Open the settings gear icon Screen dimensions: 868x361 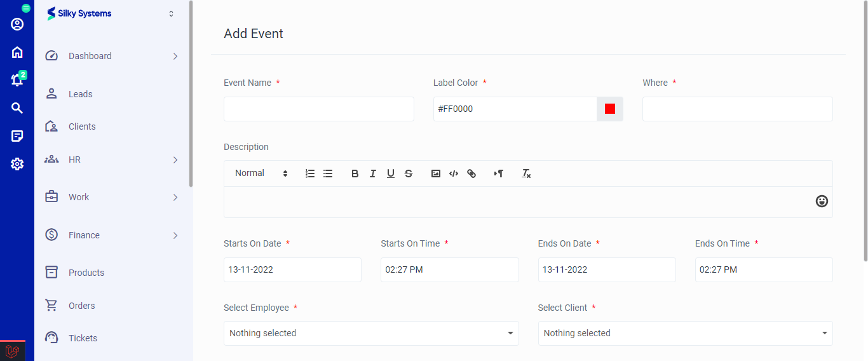click(17, 164)
